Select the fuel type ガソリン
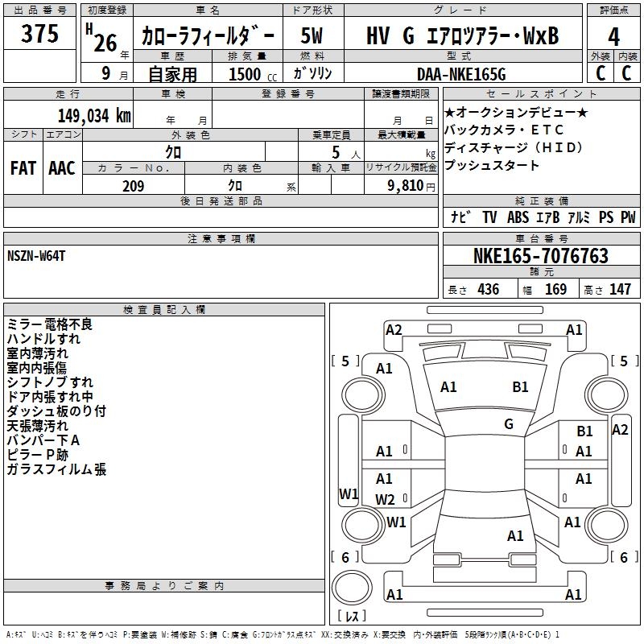644x644 pixels. click(x=312, y=73)
